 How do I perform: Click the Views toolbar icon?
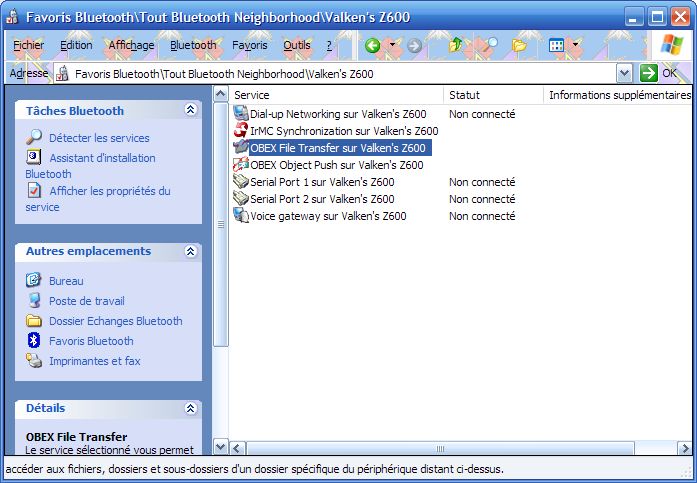pyautogui.click(x=557, y=45)
